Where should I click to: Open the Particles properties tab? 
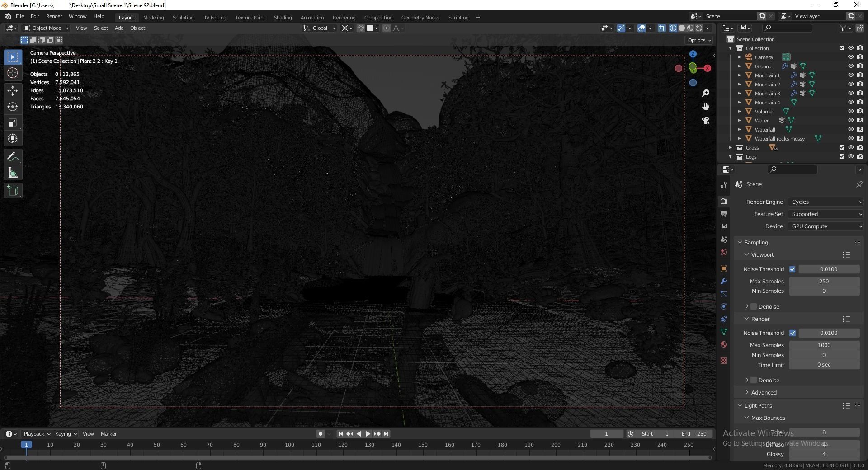724,294
